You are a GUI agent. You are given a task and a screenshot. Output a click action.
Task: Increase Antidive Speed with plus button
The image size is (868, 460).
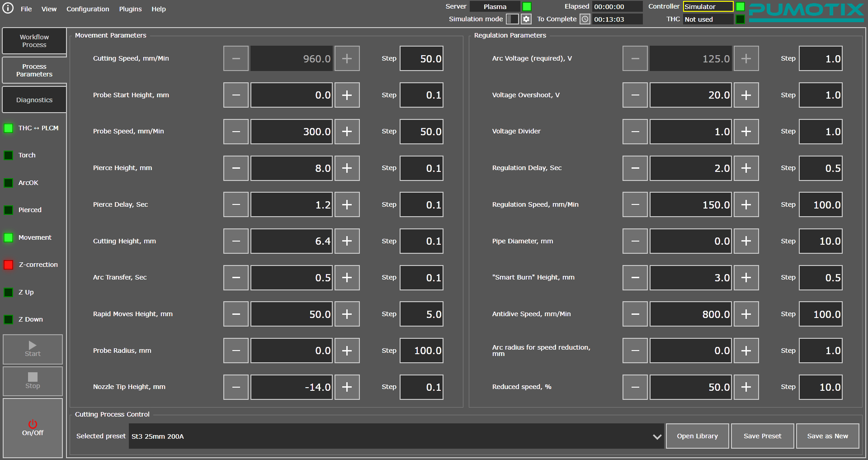pos(746,314)
